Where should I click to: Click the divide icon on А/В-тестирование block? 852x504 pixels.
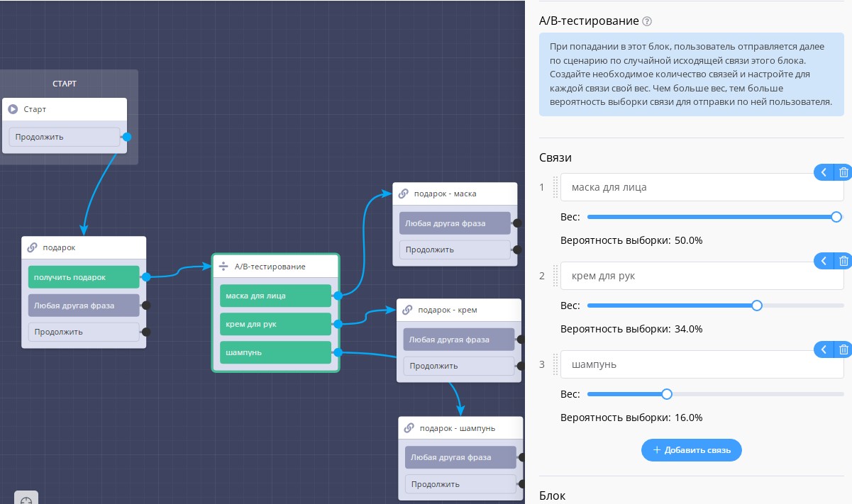[223, 267]
